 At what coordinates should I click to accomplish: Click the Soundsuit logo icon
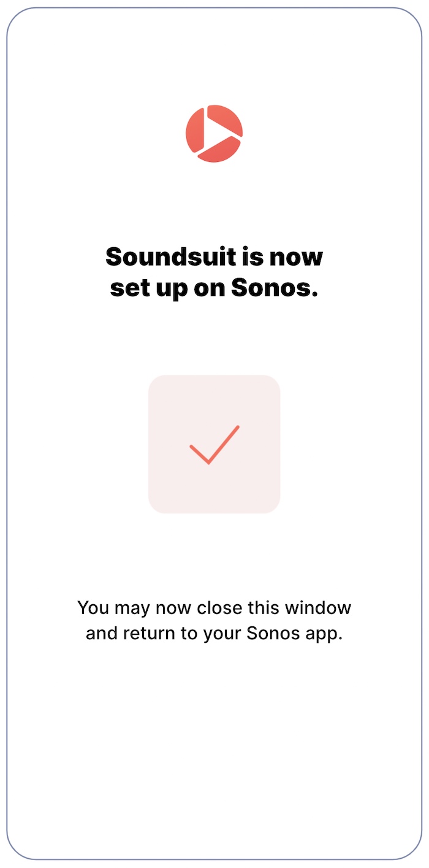click(214, 133)
